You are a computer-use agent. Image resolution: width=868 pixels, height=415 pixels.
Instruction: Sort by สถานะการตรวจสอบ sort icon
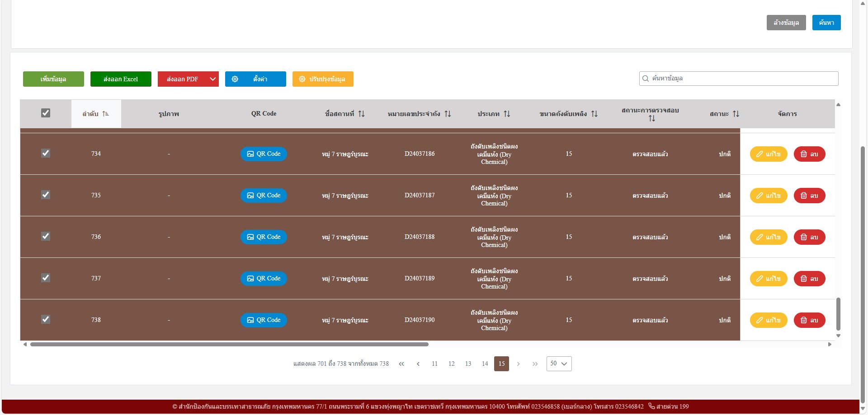click(651, 118)
